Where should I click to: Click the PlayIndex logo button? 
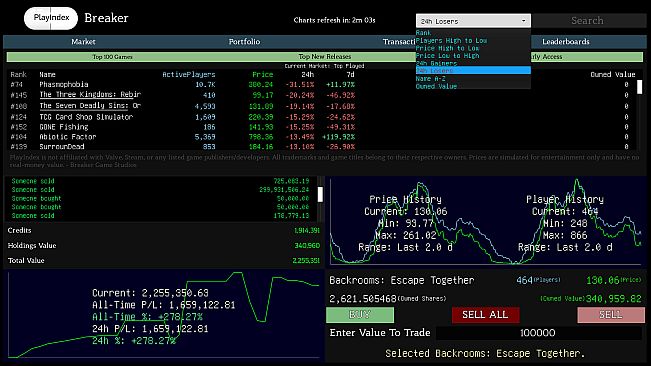tap(51, 18)
